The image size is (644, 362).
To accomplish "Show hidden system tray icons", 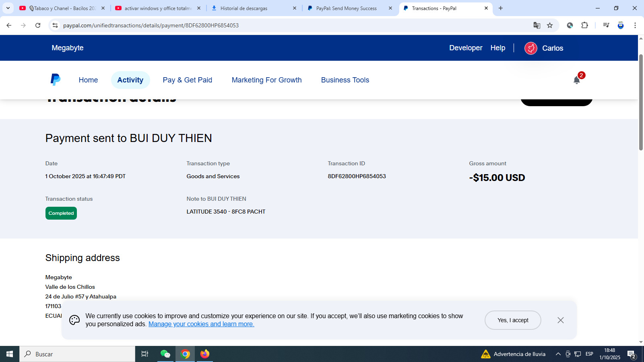I will pyautogui.click(x=558, y=354).
